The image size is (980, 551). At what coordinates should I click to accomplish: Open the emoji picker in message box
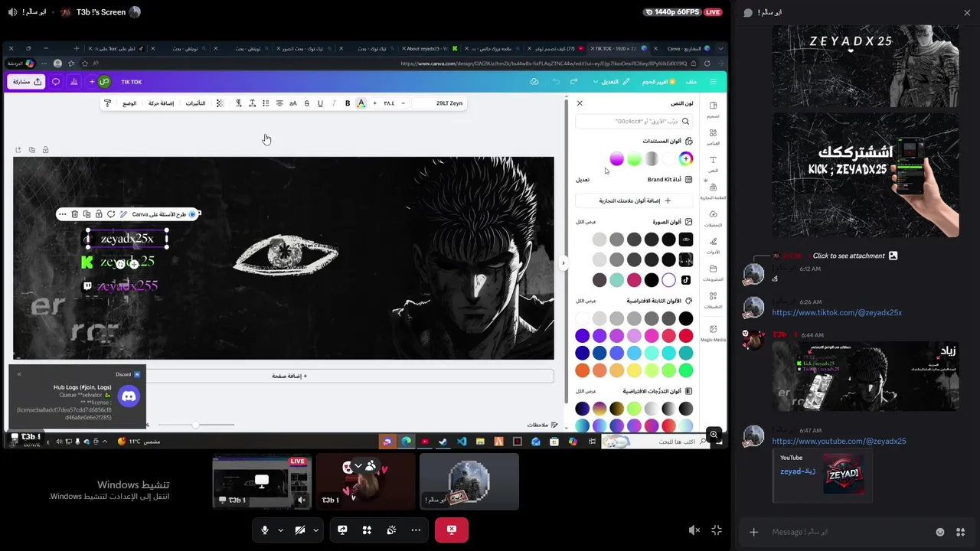(x=940, y=532)
